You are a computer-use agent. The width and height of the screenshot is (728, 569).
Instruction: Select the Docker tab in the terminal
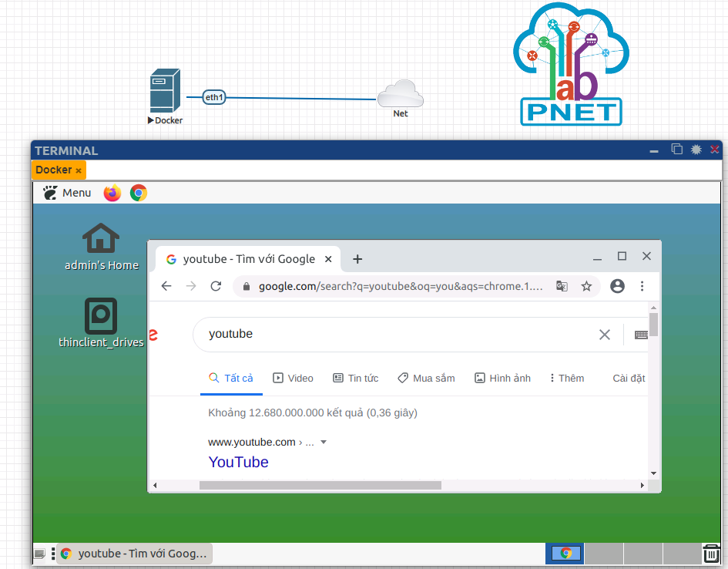click(52, 170)
